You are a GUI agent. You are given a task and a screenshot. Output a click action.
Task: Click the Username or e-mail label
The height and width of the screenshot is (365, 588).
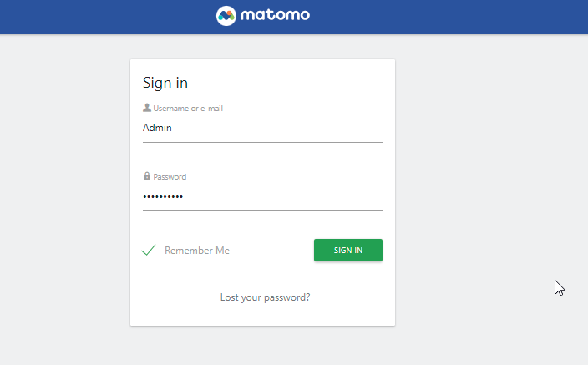pyautogui.click(x=188, y=109)
